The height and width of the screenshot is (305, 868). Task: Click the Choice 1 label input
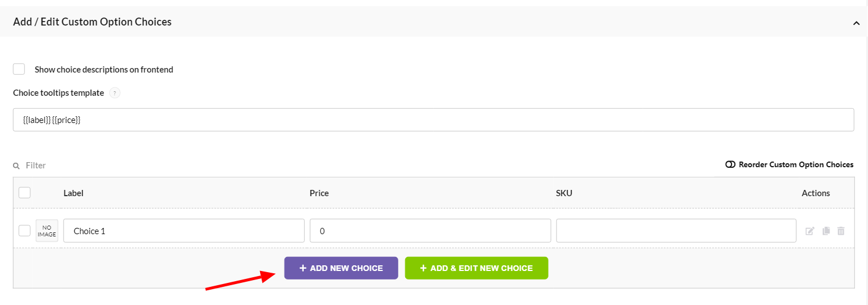pyautogui.click(x=184, y=231)
